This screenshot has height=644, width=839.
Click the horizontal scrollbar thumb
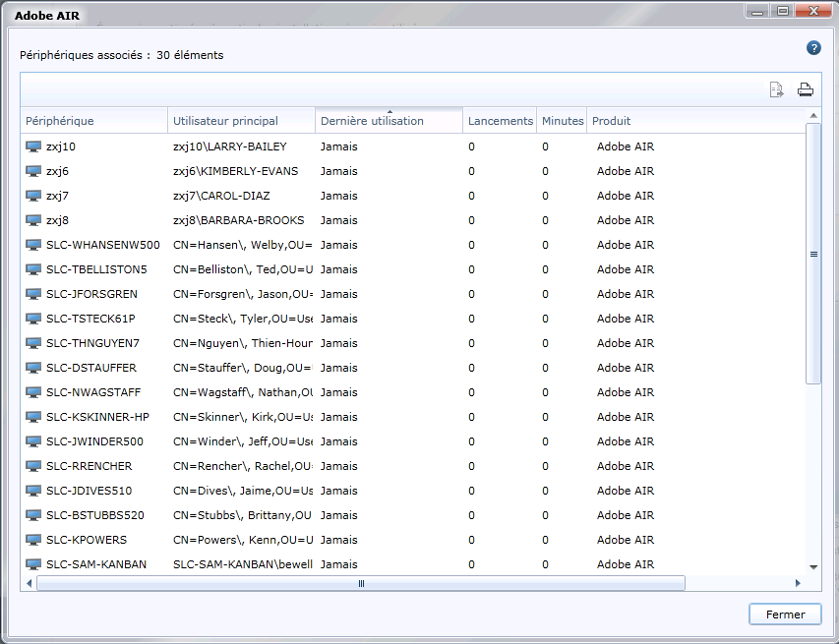click(x=361, y=584)
